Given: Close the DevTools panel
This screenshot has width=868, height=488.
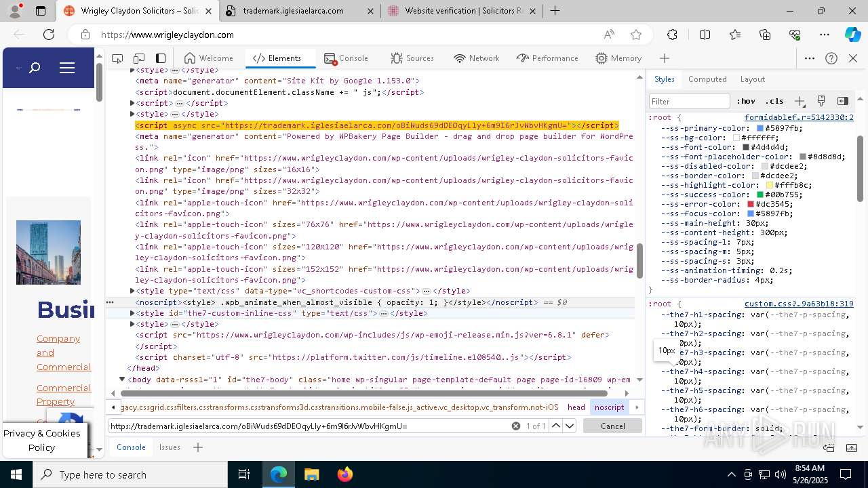Looking at the screenshot, I should point(853,58).
